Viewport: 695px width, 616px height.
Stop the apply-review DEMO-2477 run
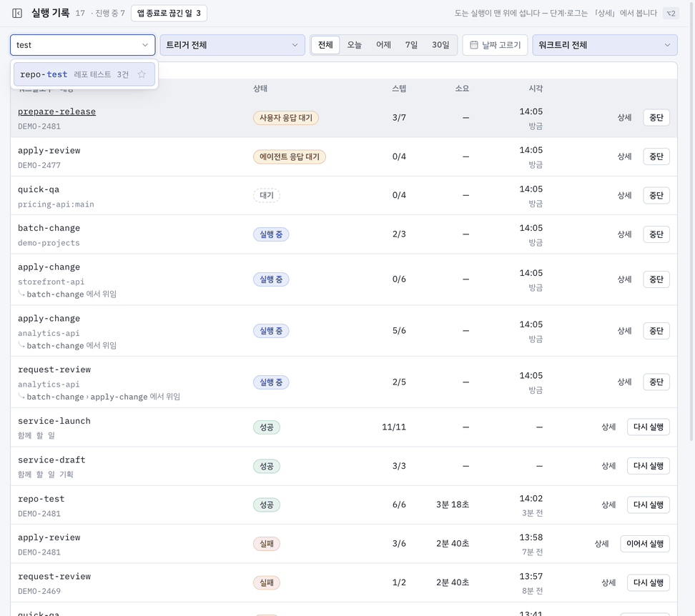click(x=656, y=157)
